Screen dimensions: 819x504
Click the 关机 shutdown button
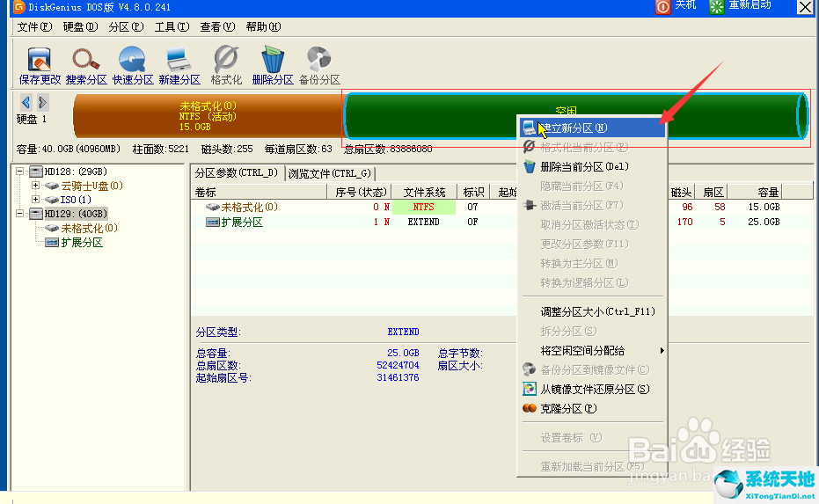click(676, 6)
